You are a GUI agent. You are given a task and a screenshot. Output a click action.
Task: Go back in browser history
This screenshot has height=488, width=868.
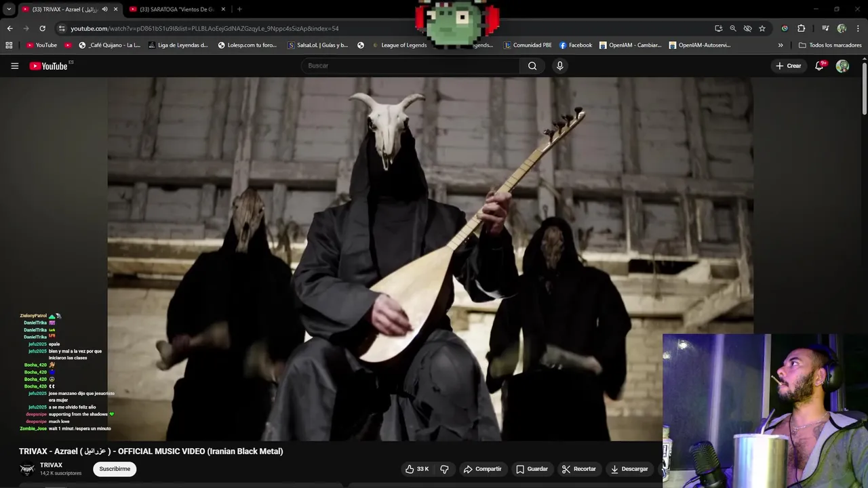click(x=9, y=28)
